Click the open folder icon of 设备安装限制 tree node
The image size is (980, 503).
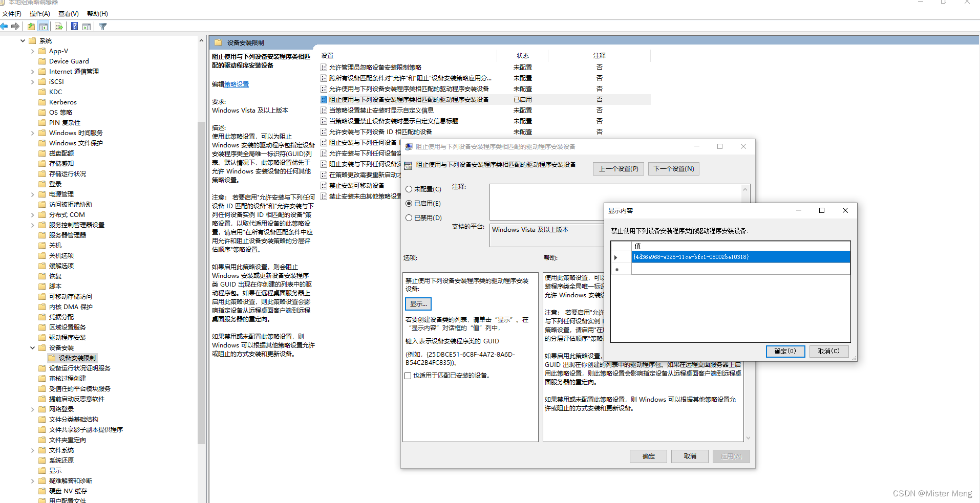(x=52, y=358)
